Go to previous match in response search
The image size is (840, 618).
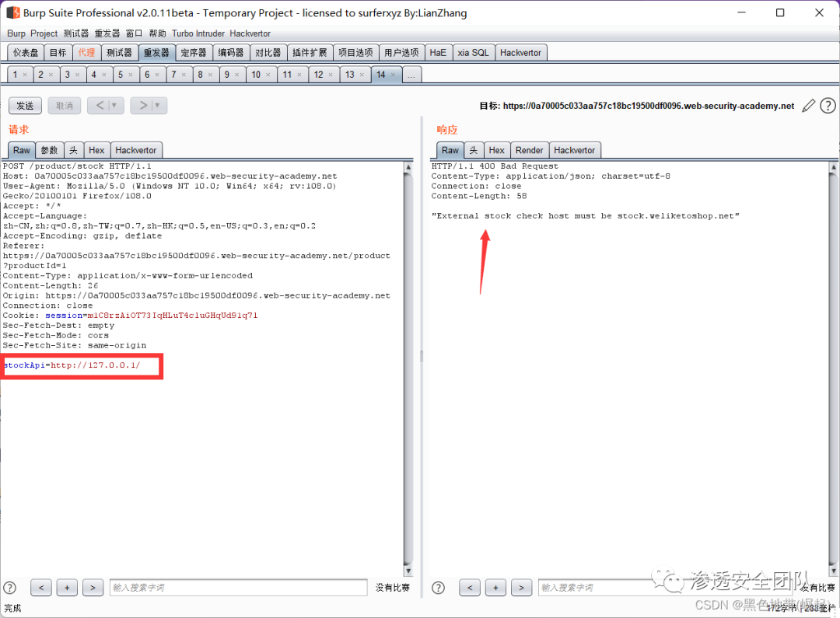(x=470, y=588)
